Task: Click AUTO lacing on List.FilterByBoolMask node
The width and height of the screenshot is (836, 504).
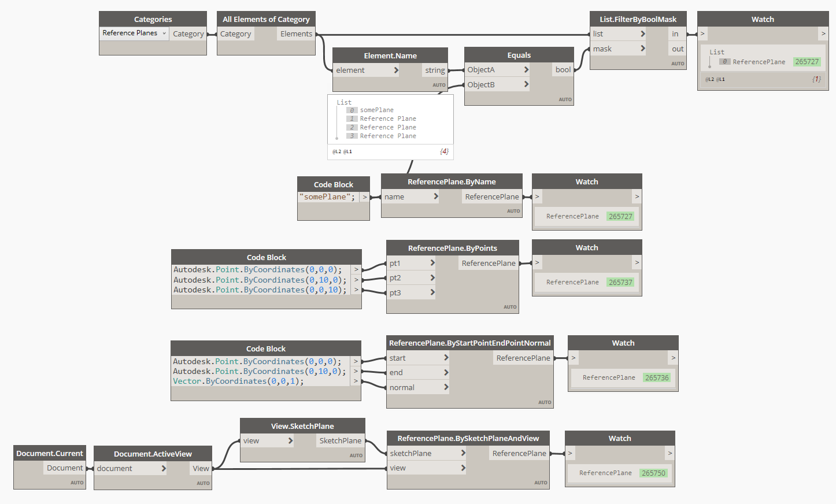Action: [677, 63]
